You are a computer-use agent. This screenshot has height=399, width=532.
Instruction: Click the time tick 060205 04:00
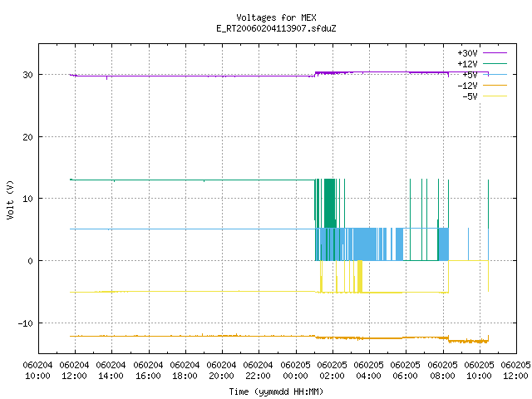pos(369,371)
